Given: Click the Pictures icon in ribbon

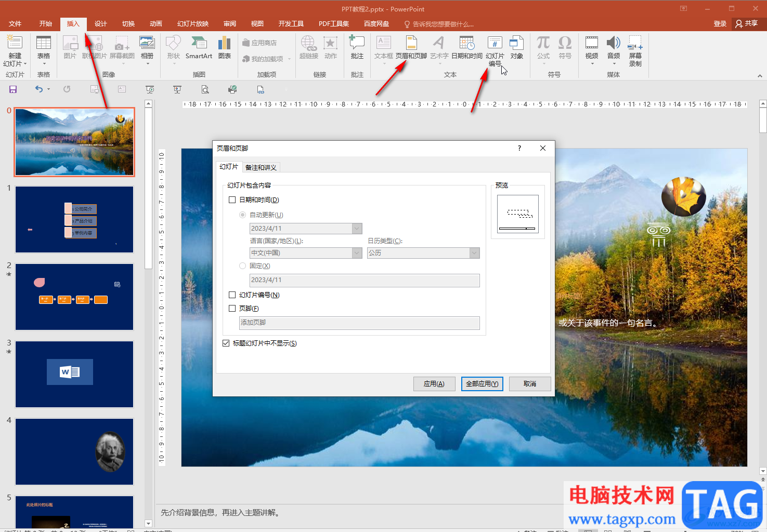Looking at the screenshot, I should pos(70,47).
